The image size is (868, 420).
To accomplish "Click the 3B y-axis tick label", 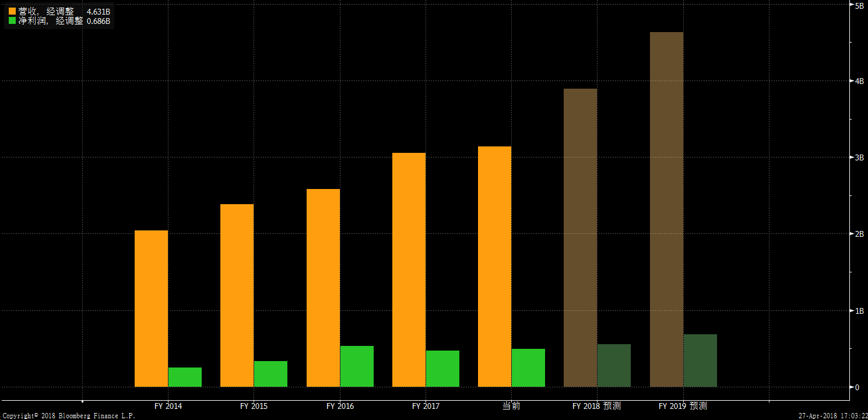I will pyautogui.click(x=858, y=157).
